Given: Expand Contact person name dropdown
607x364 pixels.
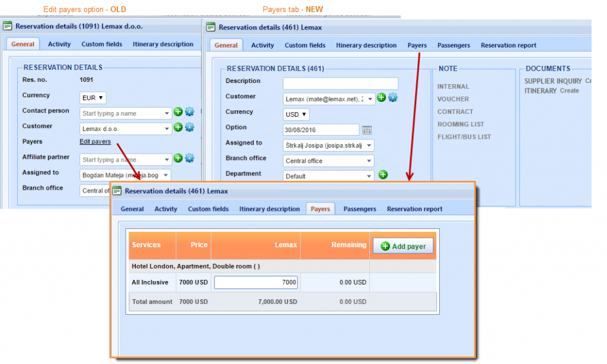Looking at the screenshot, I should click(x=167, y=113).
